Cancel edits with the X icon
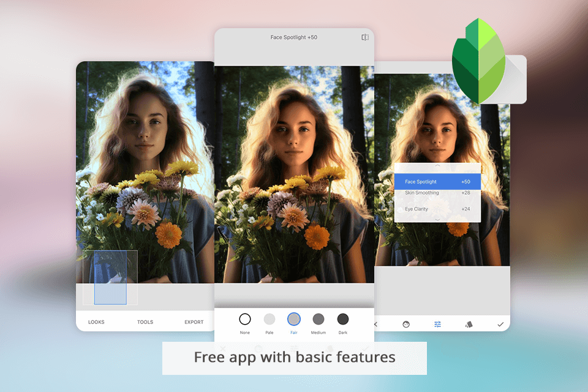The image size is (588, 392). coord(375,324)
